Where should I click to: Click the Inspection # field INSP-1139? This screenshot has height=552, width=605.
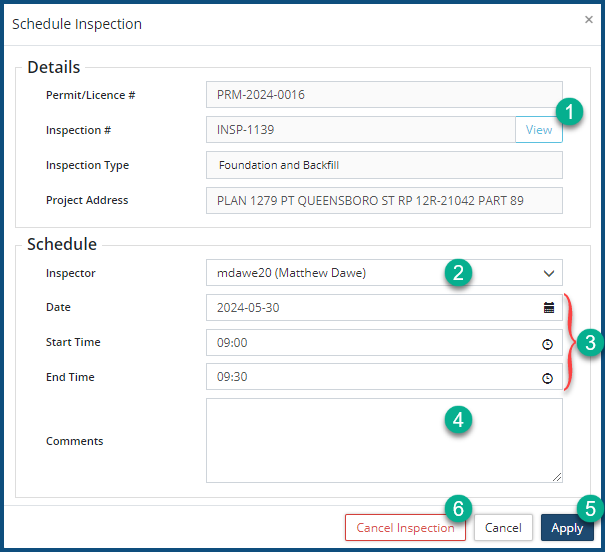pos(360,130)
